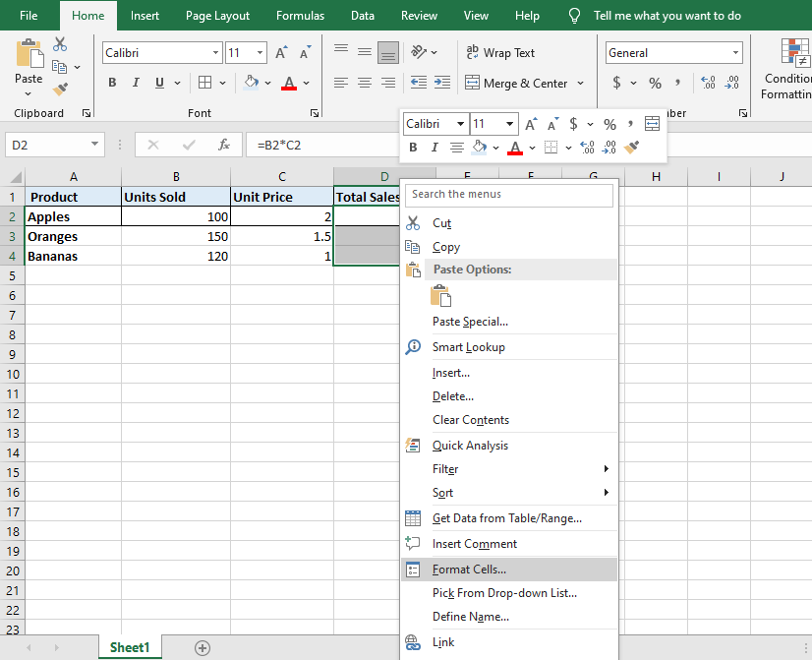Screen dimensions: 812x660
Task: Toggle Wrap Text for selected cells
Action: tap(500, 53)
